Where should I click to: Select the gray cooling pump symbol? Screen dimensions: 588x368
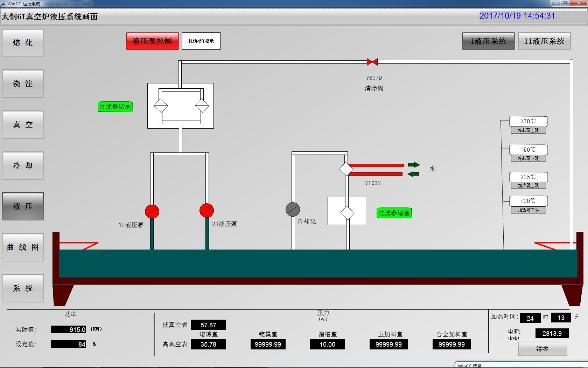[293, 210]
